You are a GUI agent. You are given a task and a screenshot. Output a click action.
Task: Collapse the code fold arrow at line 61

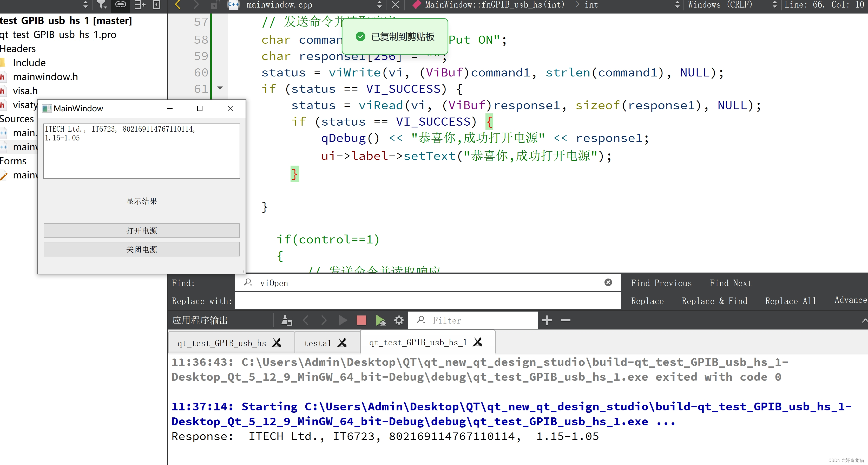pyautogui.click(x=220, y=88)
